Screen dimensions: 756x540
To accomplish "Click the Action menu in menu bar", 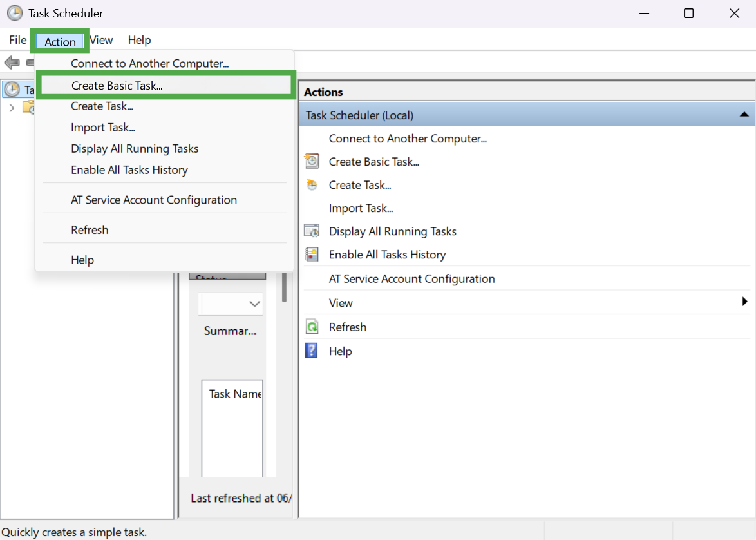I will (60, 41).
